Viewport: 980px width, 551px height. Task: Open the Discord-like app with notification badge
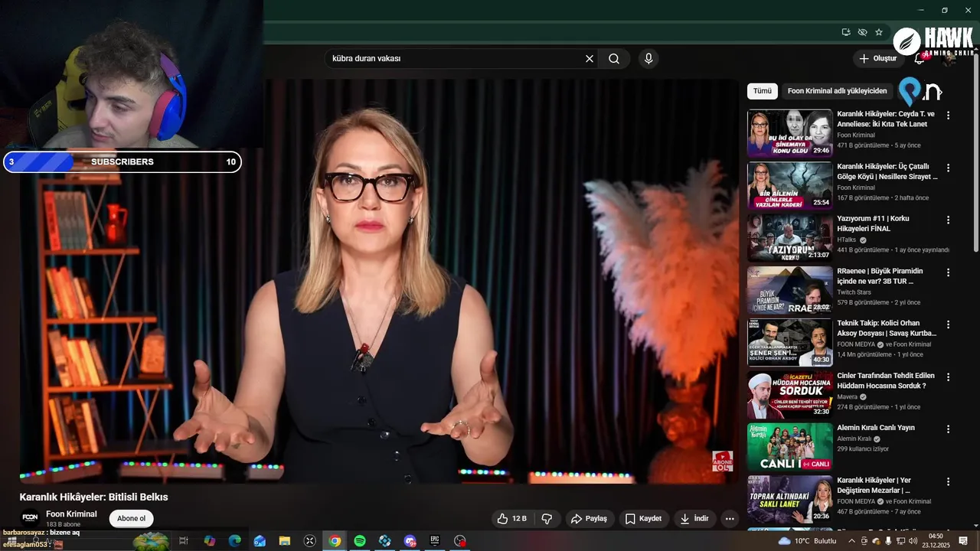pyautogui.click(x=410, y=541)
